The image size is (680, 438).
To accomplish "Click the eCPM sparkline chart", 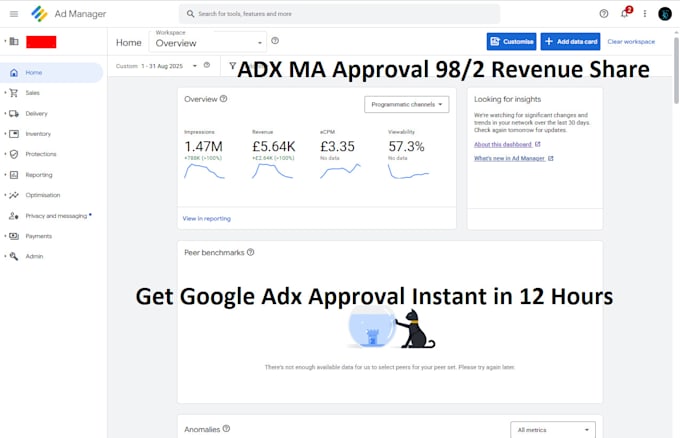I will click(340, 171).
